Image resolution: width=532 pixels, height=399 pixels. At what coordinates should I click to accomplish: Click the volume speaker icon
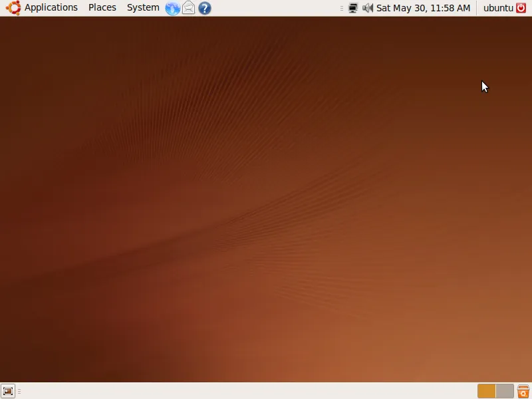(368, 8)
